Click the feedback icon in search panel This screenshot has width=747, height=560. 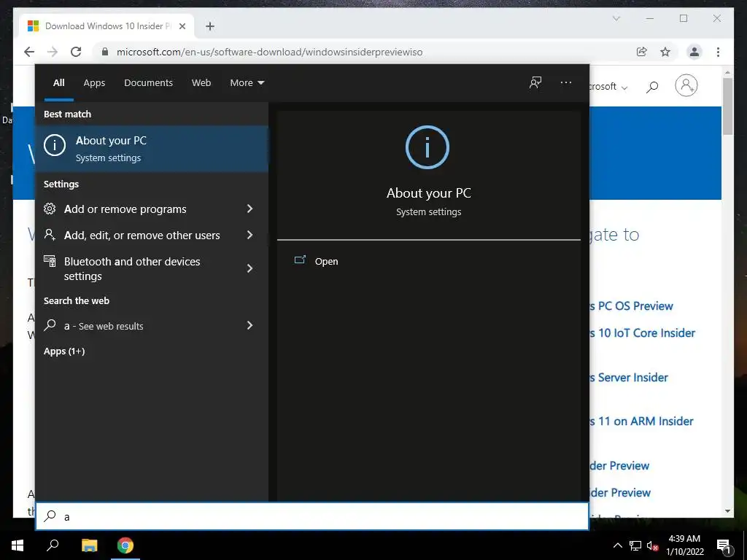[x=535, y=83]
